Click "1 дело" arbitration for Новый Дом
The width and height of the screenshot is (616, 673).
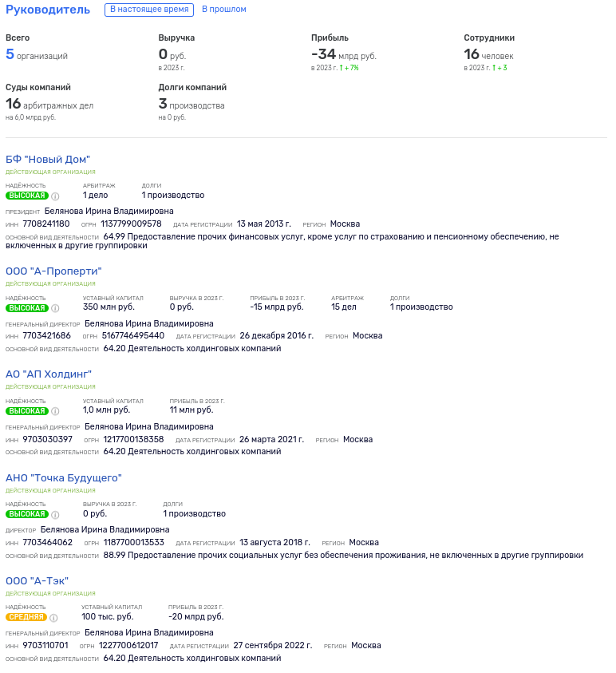95,196
